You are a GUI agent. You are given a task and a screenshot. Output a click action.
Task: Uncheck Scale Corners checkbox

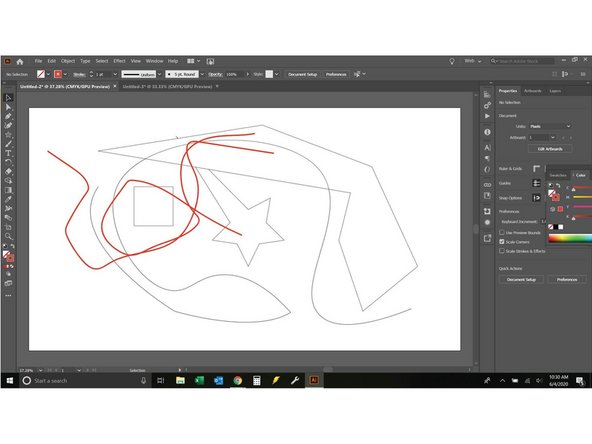click(x=502, y=242)
